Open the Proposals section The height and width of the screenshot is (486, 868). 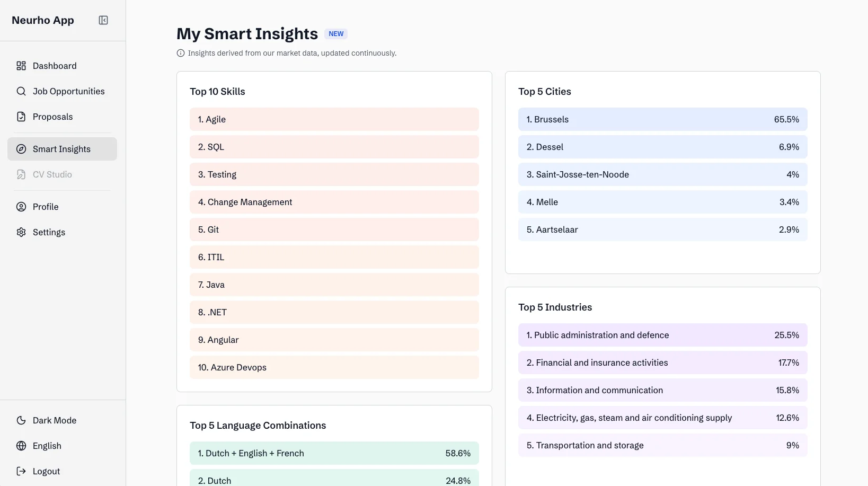63,117
